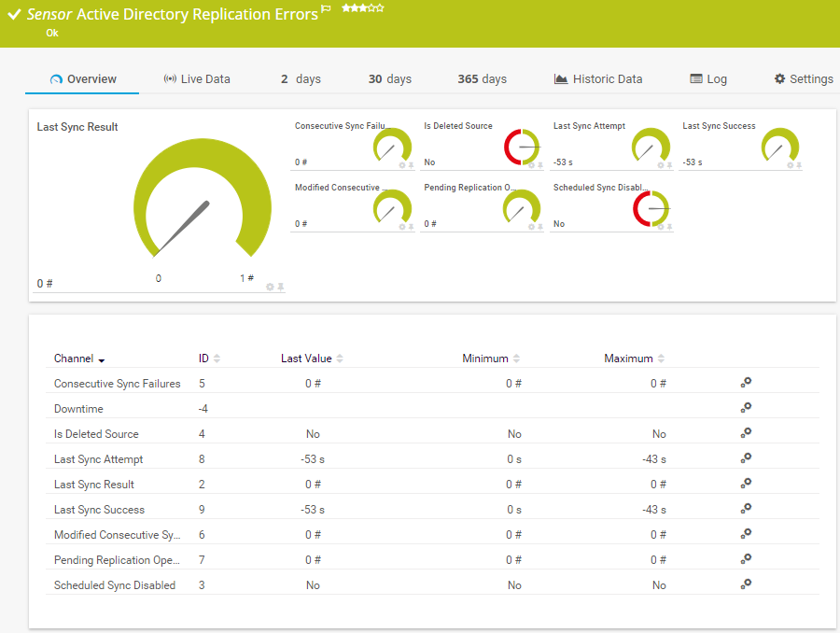Toggle pin on Last Sync Success gauge
The height and width of the screenshot is (633, 840).
pos(799,165)
